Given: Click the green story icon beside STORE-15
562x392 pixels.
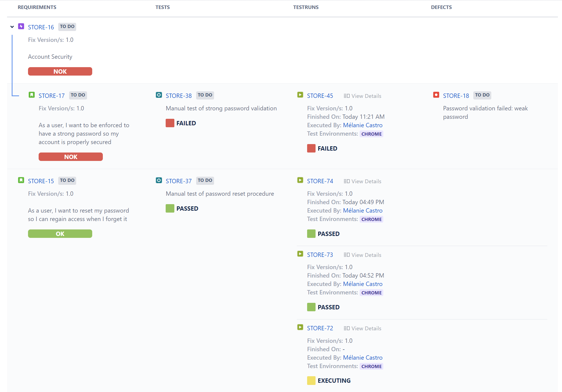Looking at the screenshot, I should click(21, 180).
